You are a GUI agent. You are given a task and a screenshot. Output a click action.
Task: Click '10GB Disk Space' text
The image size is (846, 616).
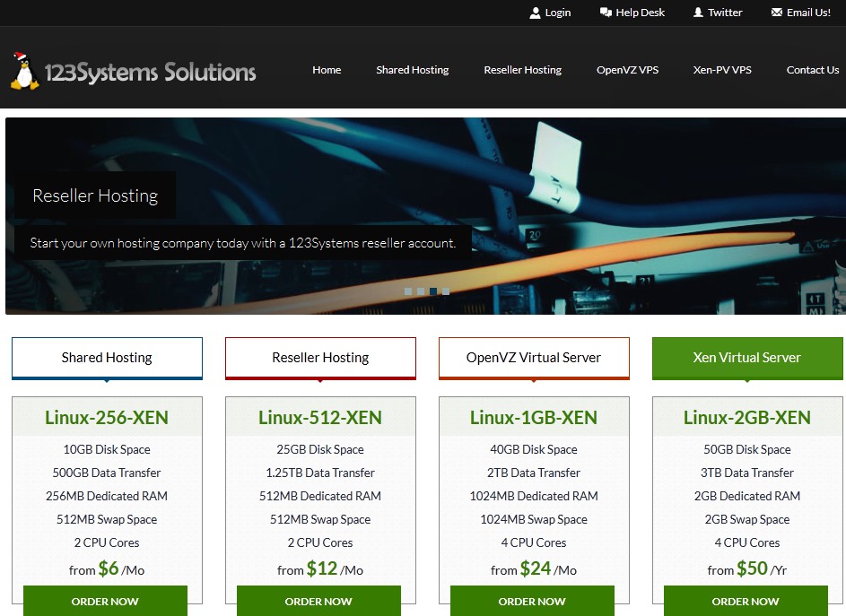pyautogui.click(x=107, y=449)
